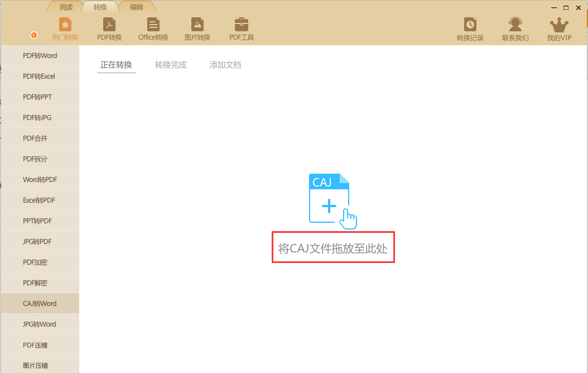Screen dimensions: 588x373
Task: Open the PDF转换 toolbar icon
Action: (109, 29)
